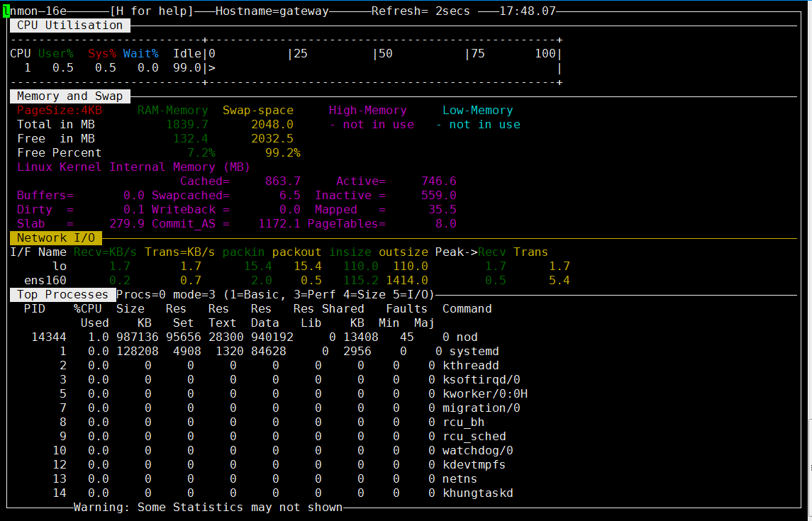Image resolution: width=812 pixels, height=521 pixels.
Task: Click the Command column header
Action: [x=467, y=309]
